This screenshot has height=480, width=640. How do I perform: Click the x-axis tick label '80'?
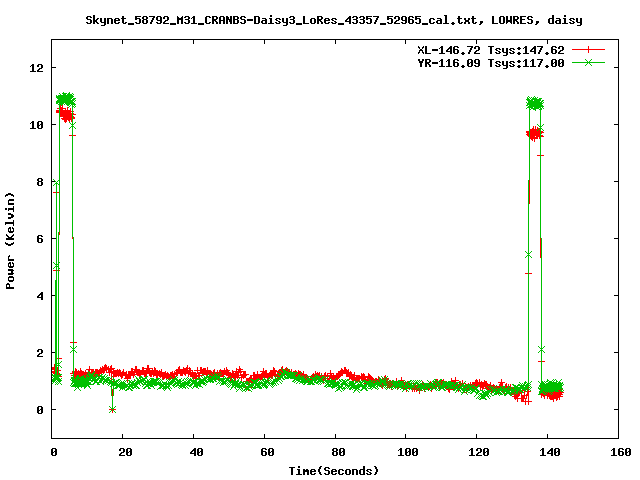point(338,452)
